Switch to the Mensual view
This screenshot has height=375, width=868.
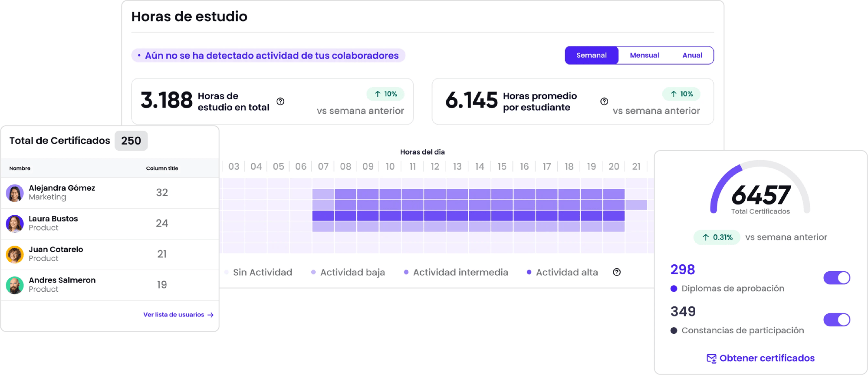[x=644, y=56]
